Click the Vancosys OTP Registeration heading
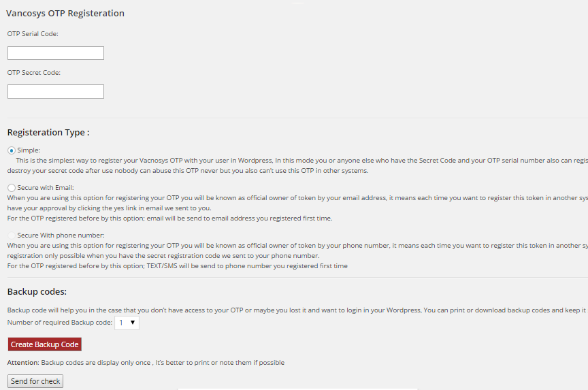 pyautogui.click(x=65, y=13)
